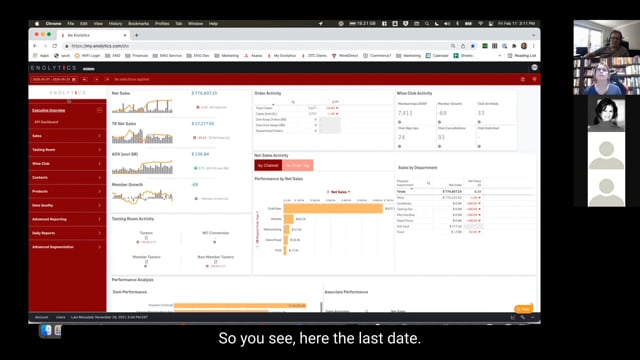The height and width of the screenshot is (360, 640).
Task: Expand the Wine Club sidebar menu
Action: point(67,164)
